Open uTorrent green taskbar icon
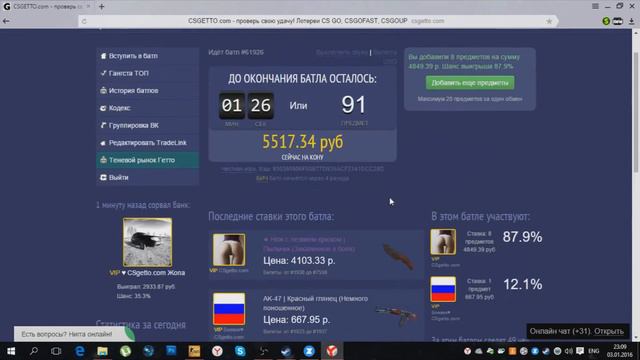 click(x=125, y=351)
